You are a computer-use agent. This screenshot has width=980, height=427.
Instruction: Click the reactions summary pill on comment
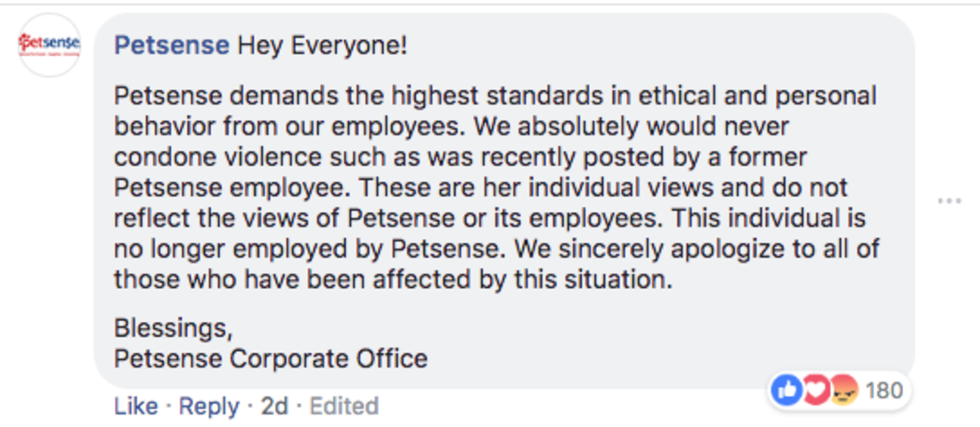(x=838, y=390)
